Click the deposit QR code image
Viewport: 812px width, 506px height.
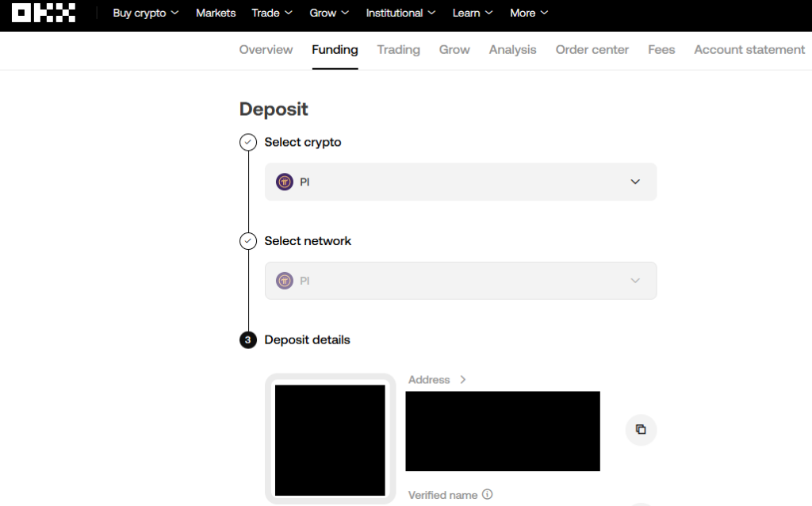point(330,440)
